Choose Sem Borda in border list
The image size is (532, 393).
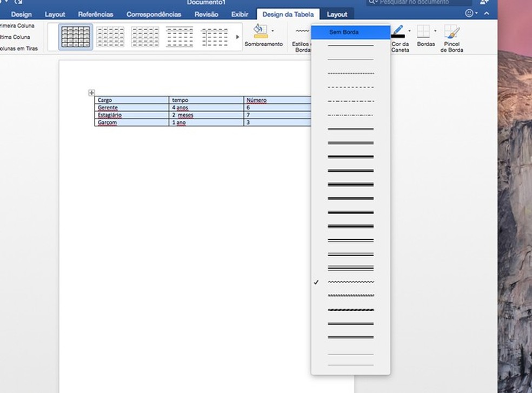click(350, 32)
